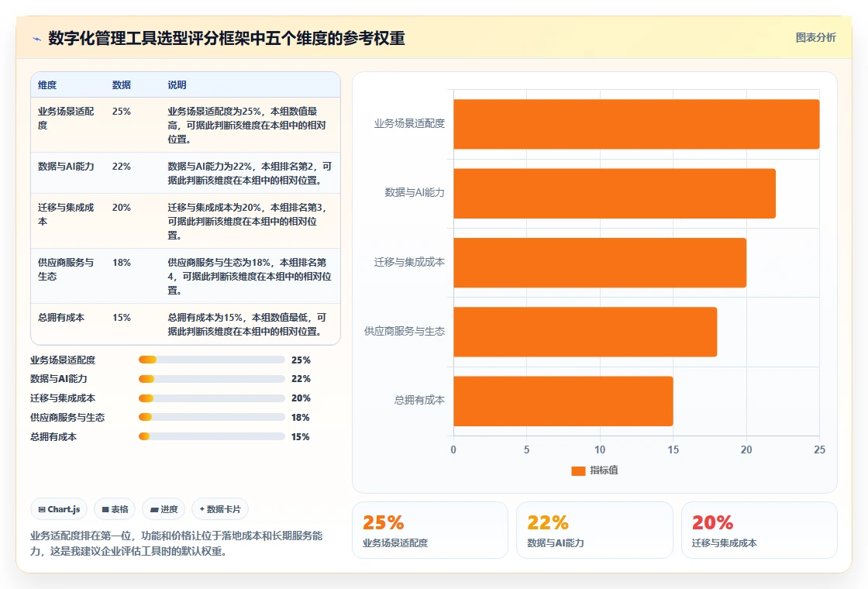Click the small icon before the page title
The width and height of the screenshot is (868, 589).
[37, 39]
